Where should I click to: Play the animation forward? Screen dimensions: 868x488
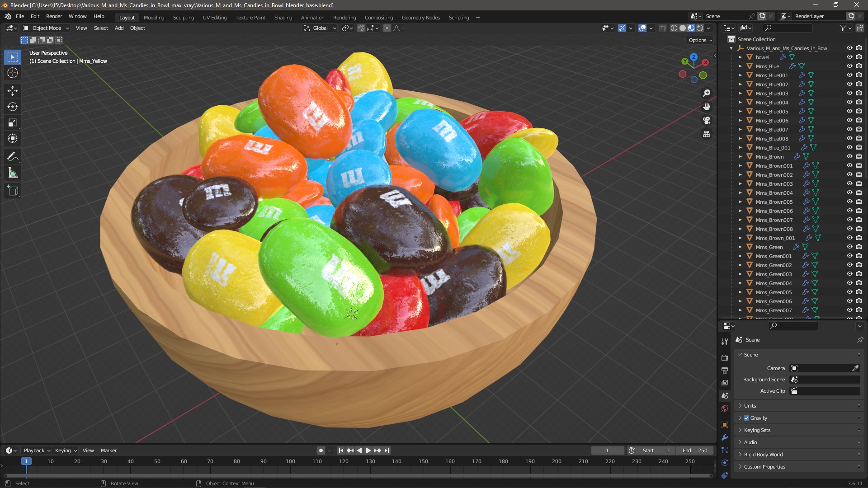(368, 450)
